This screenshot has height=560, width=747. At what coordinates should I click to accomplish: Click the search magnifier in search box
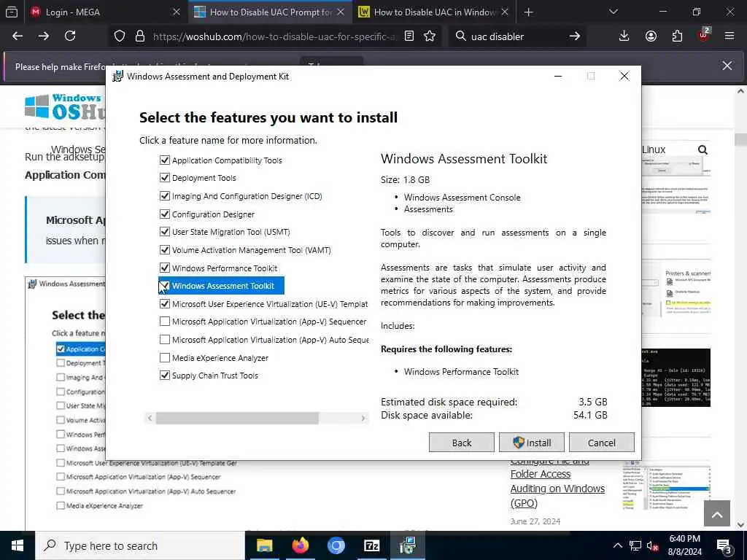(x=460, y=36)
